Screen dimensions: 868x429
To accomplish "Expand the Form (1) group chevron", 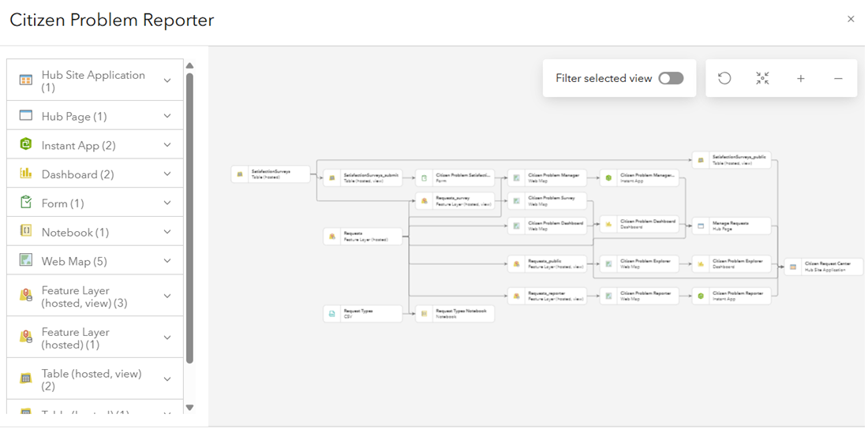I will [167, 203].
